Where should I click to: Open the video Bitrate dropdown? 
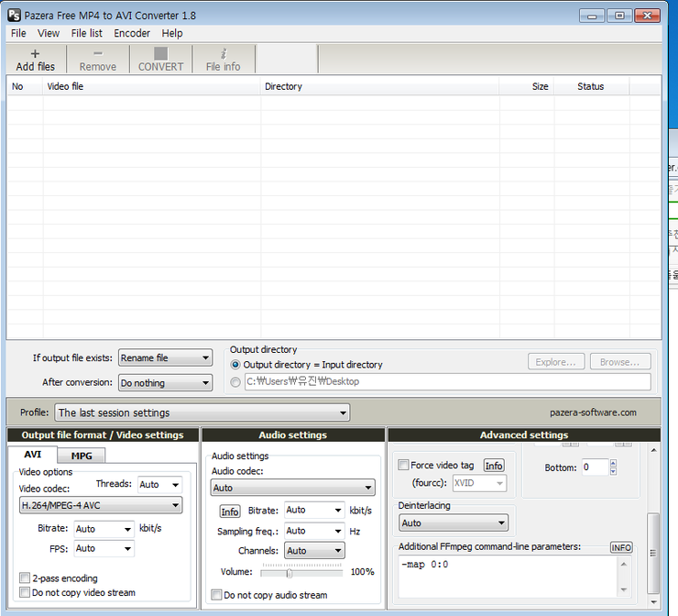pyautogui.click(x=104, y=529)
